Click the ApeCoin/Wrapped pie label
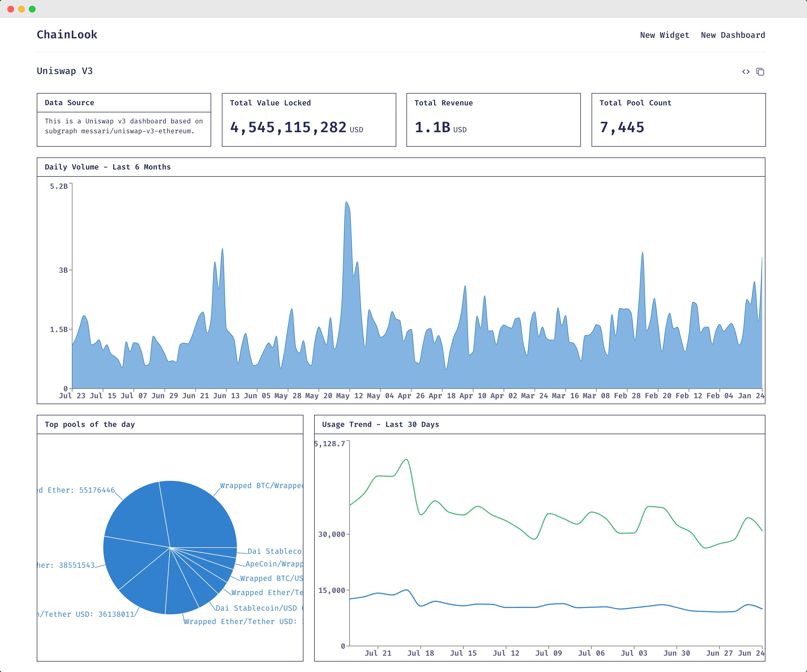Screen dimensions: 807x672 [x=274, y=564]
